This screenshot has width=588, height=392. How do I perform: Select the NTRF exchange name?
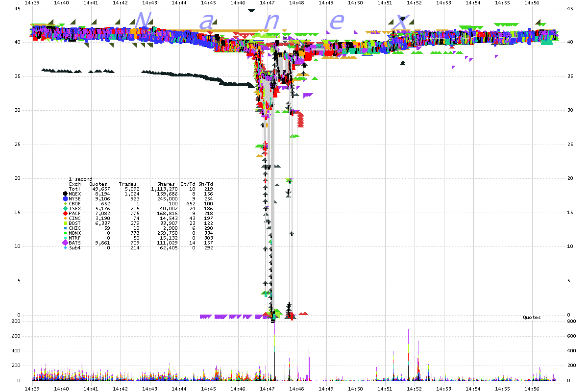tap(74, 238)
